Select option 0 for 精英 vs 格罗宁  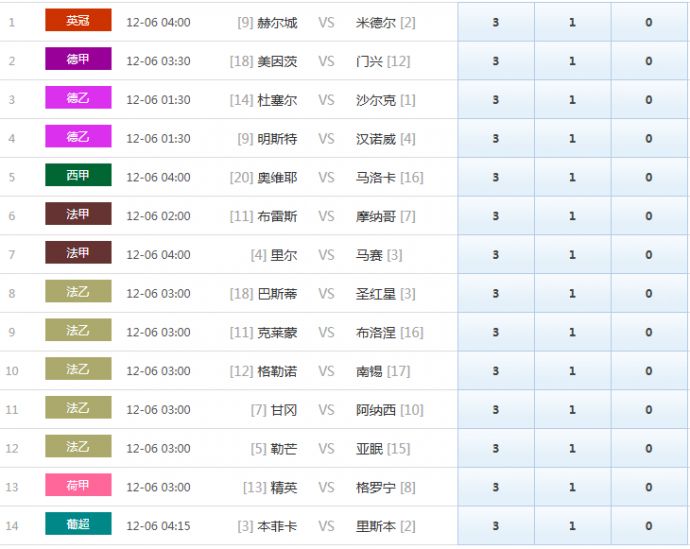[648, 487]
